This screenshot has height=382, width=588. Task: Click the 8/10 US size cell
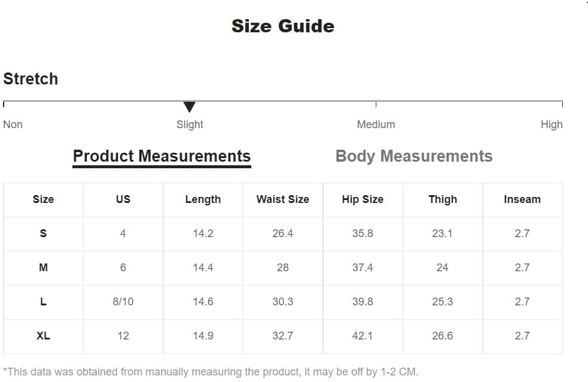tap(123, 302)
